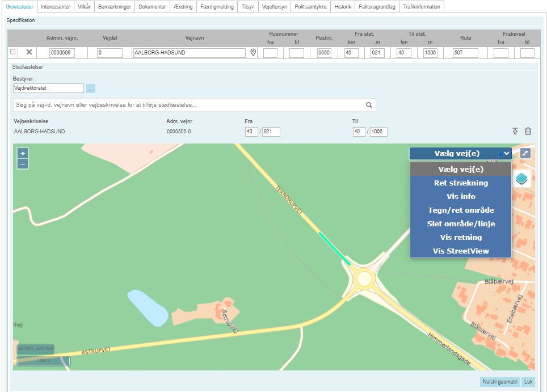
Task: Collapse the specification row
Action: click(12, 53)
